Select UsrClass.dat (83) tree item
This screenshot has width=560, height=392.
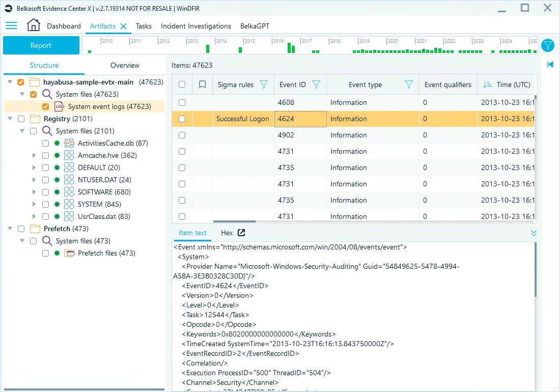tap(104, 216)
